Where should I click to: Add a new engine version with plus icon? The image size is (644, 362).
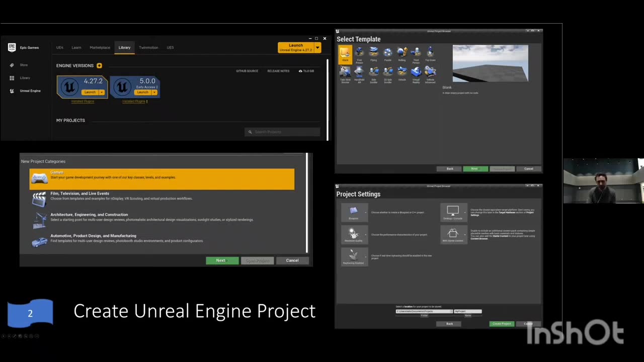point(99,65)
